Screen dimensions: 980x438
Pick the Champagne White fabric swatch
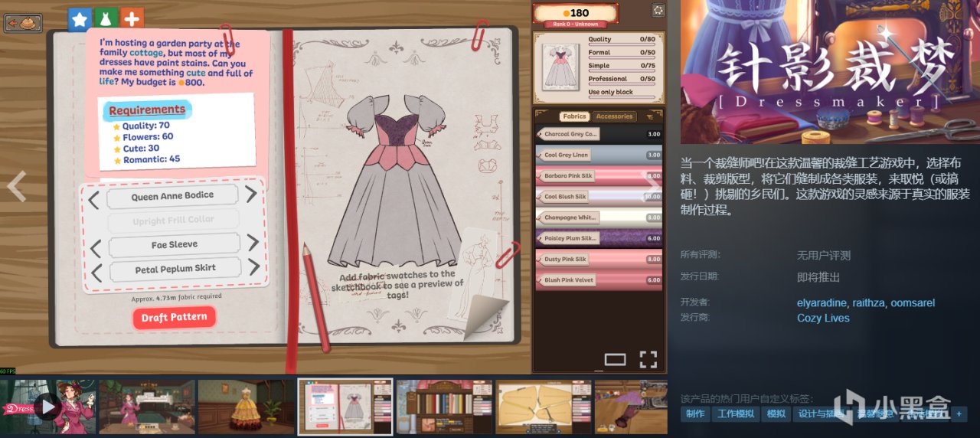(x=599, y=217)
